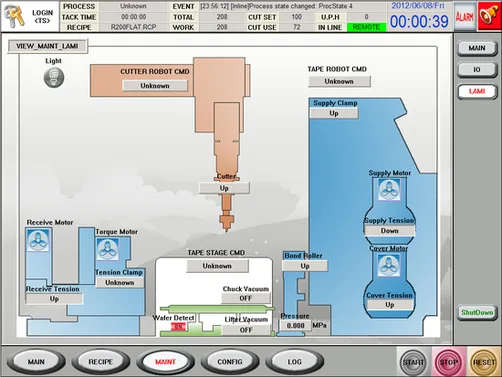Click the login keys icon
Image resolution: width=502 pixels, height=377 pixels.
coord(15,16)
